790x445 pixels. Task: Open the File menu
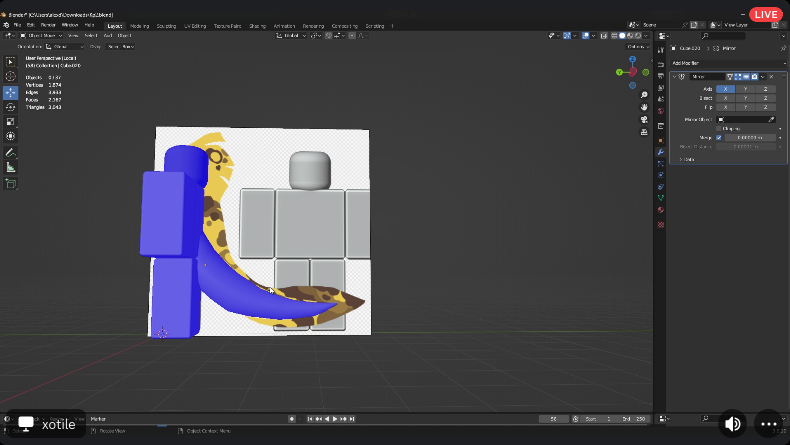[17, 25]
